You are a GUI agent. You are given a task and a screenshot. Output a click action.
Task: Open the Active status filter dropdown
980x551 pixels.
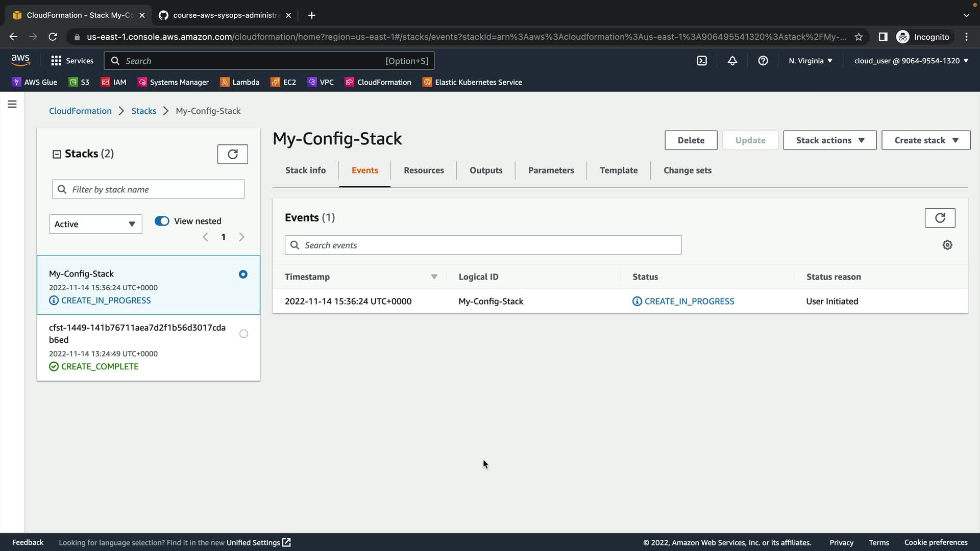[95, 224]
